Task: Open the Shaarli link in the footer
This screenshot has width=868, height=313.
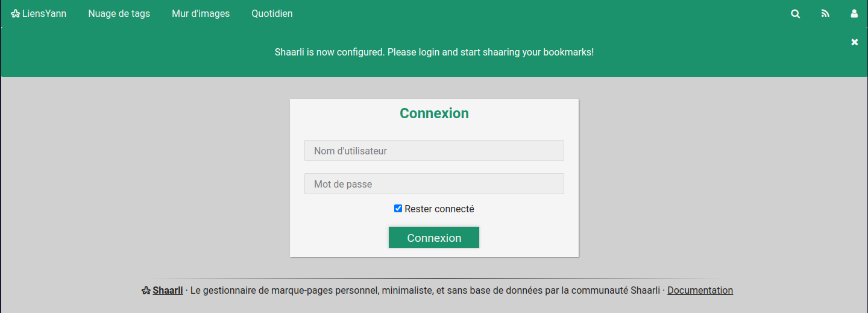Action: pyautogui.click(x=168, y=291)
